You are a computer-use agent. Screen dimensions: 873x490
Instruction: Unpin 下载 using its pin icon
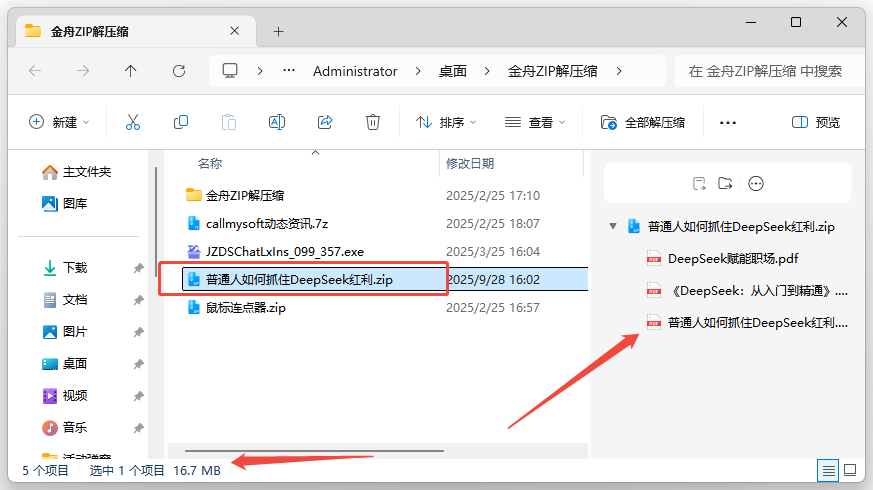(139, 268)
